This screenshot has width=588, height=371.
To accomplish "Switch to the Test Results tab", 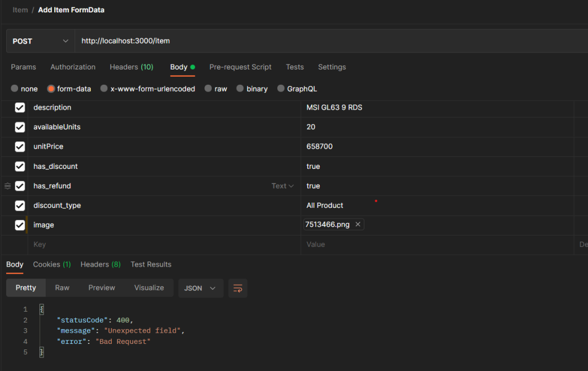I will coord(151,265).
